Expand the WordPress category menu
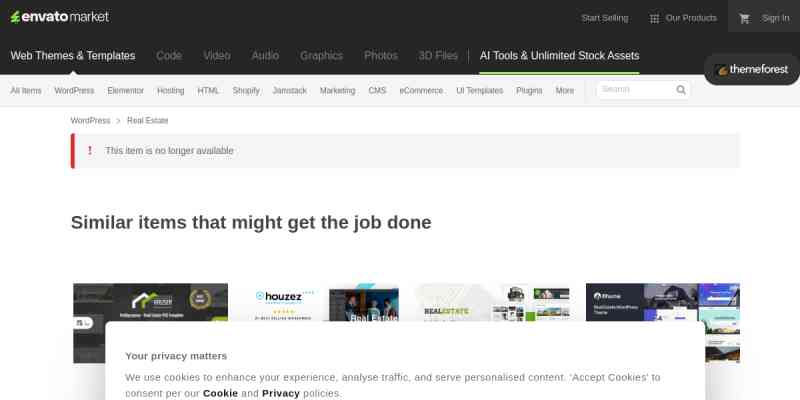The width and height of the screenshot is (800, 400). point(74,91)
